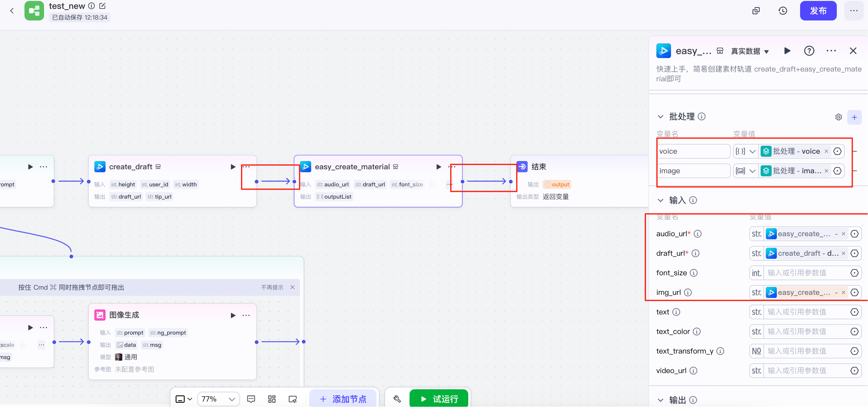
Task: Open the 真实数据 dropdown
Action: (749, 51)
